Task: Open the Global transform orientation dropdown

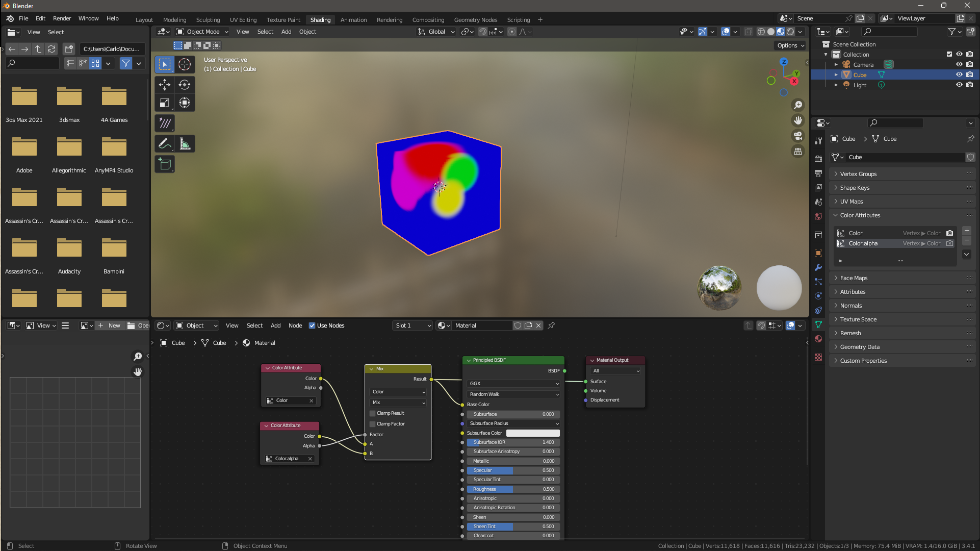Action: (x=436, y=32)
